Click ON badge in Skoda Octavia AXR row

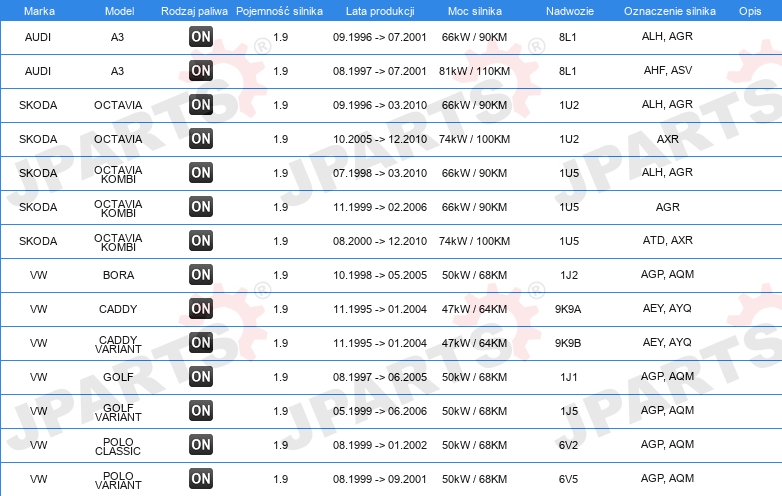[201, 139]
